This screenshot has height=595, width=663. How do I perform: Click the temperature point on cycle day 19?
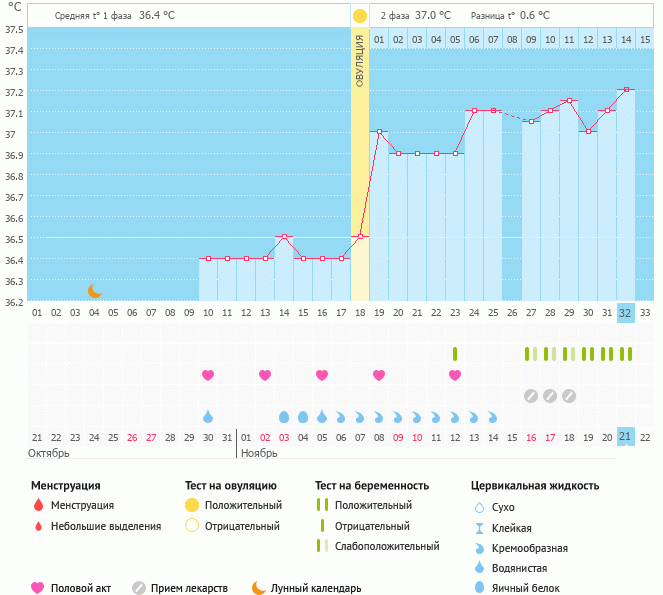379,132
